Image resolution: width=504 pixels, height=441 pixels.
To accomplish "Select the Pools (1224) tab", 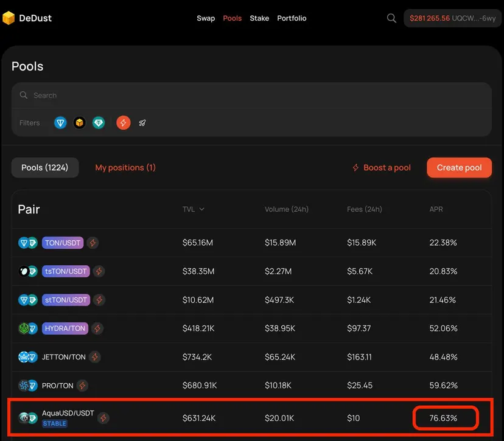I will pos(45,168).
